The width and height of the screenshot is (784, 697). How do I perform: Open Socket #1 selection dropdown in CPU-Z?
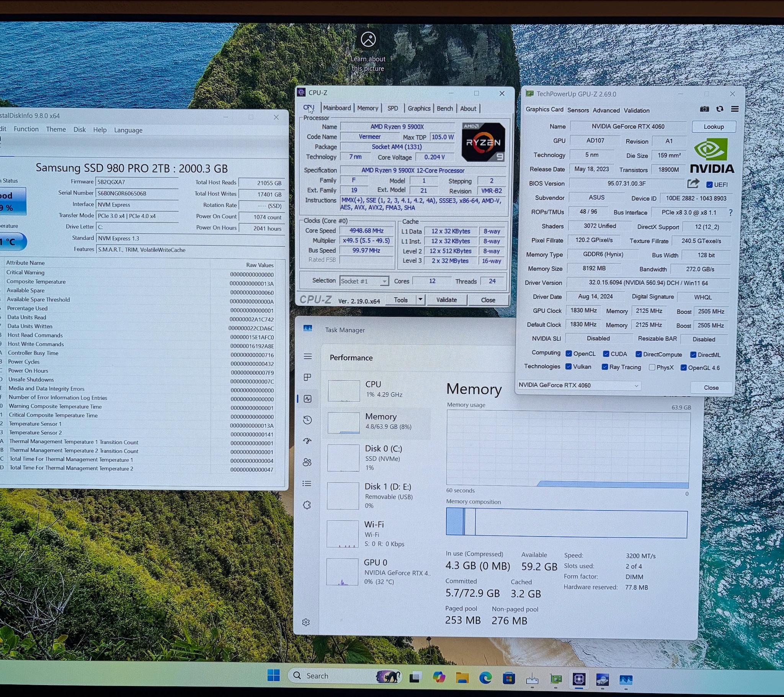coord(364,281)
